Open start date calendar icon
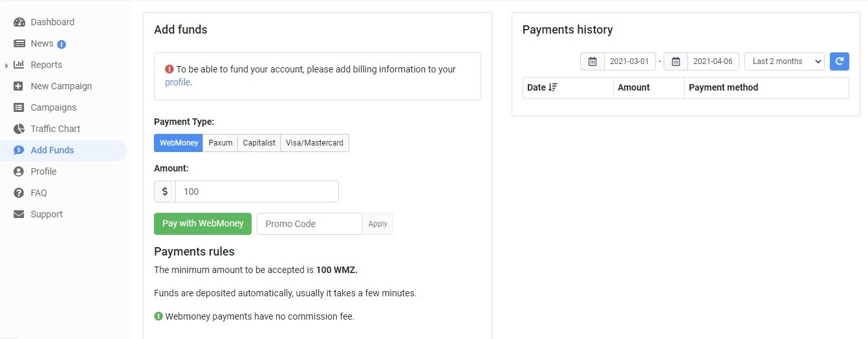Viewport: 868px width, 339px height. point(592,61)
